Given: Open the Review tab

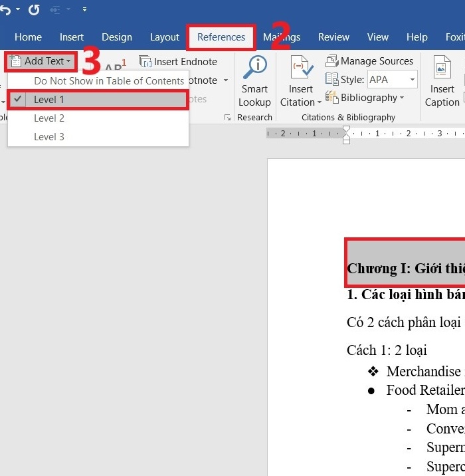Looking at the screenshot, I should coord(333,37).
